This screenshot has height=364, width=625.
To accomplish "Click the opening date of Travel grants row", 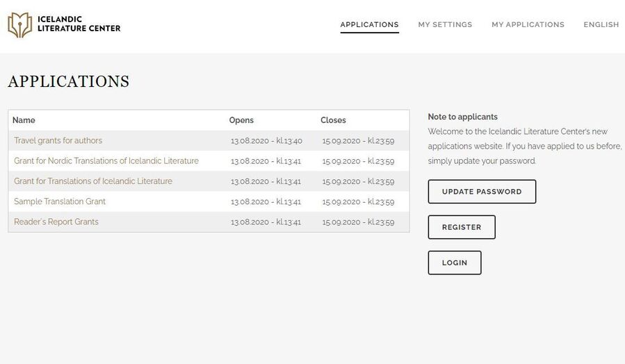I will click(266, 141).
